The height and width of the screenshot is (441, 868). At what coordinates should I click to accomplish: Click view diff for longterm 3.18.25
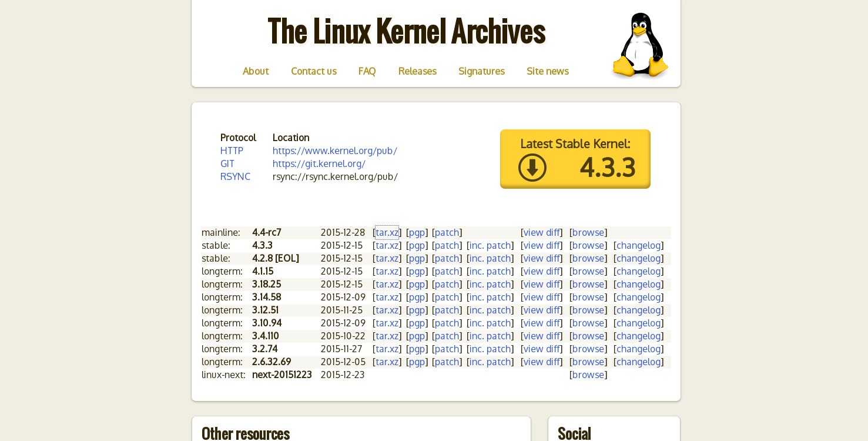[x=541, y=284]
